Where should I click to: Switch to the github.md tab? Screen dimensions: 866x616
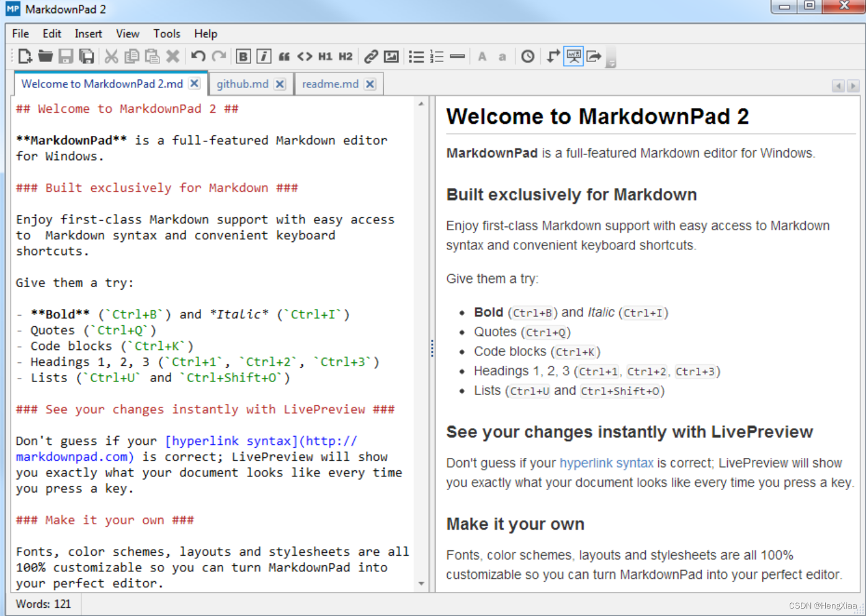(x=243, y=84)
